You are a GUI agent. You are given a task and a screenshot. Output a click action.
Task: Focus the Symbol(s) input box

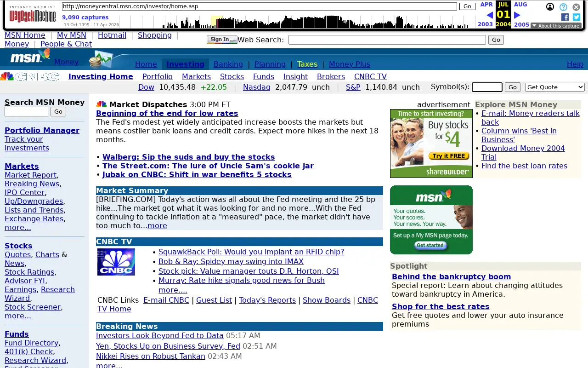click(x=487, y=87)
